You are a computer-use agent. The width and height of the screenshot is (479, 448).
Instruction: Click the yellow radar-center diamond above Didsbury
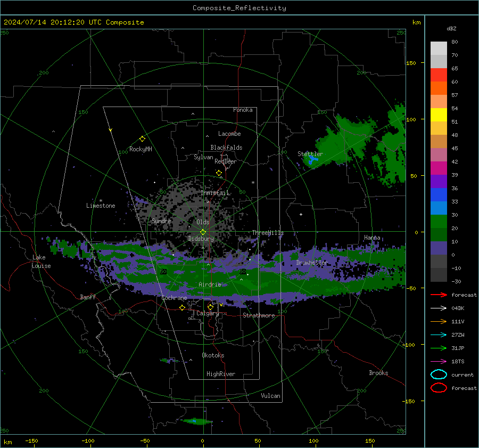[x=203, y=232]
